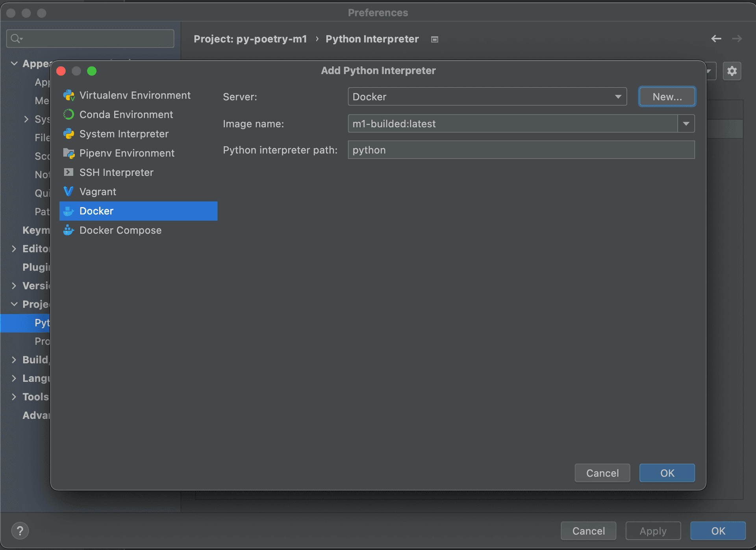Click the New server button
Viewport: 756px width, 550px height.
click(666, 96)
